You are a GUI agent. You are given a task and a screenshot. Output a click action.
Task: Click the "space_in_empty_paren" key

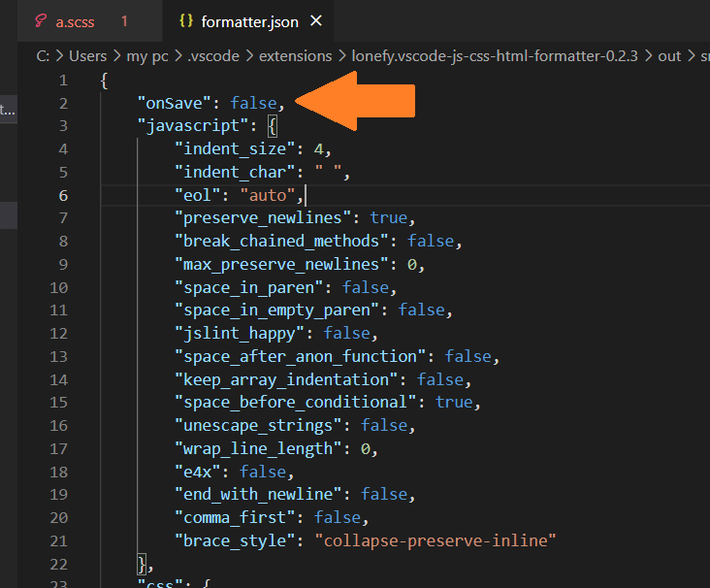click(x=277, y=310)
